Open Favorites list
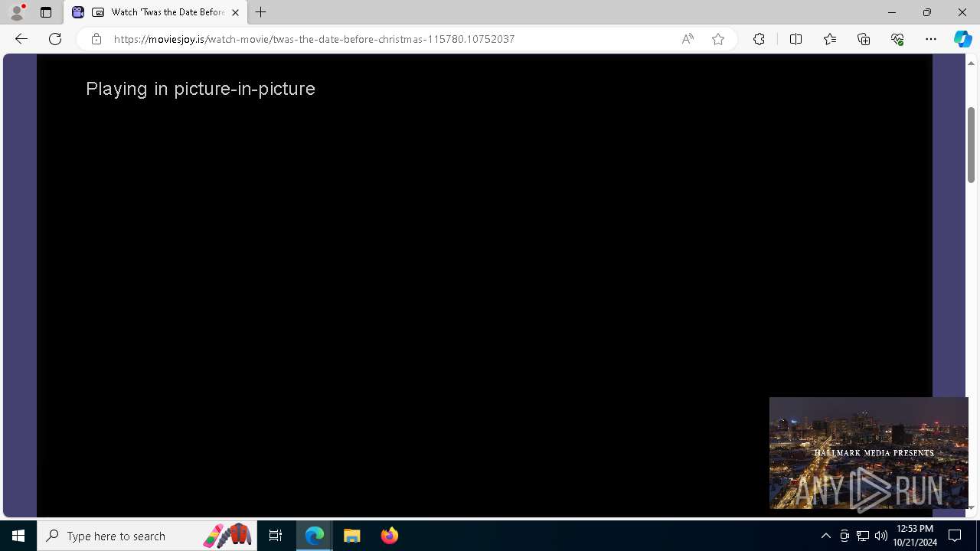 click(830, 39)
